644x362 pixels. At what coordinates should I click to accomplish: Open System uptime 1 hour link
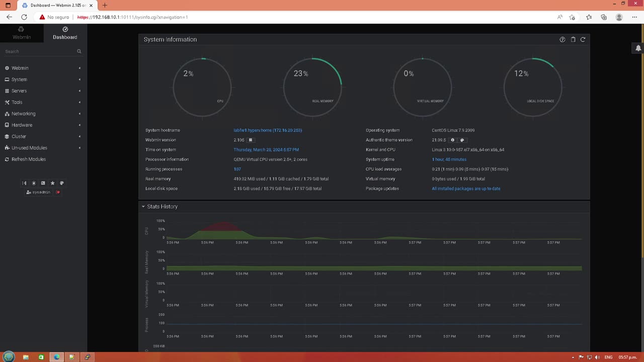pos(449,159)
